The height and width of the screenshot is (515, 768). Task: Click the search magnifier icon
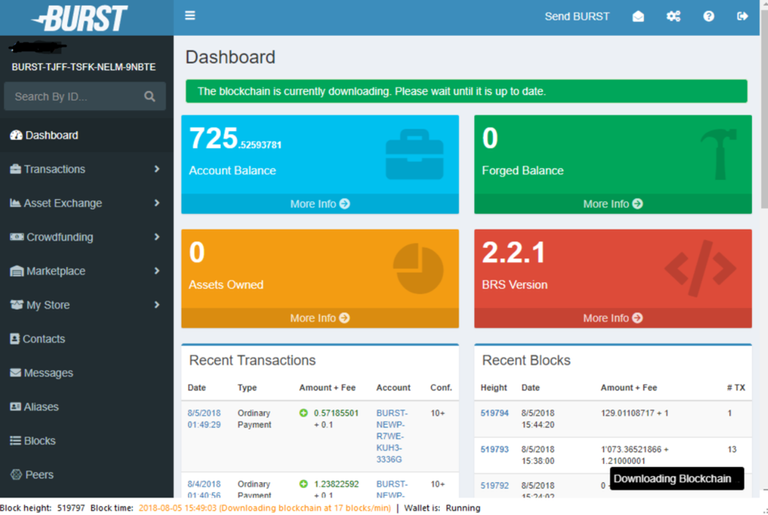(x=150, y=97)
